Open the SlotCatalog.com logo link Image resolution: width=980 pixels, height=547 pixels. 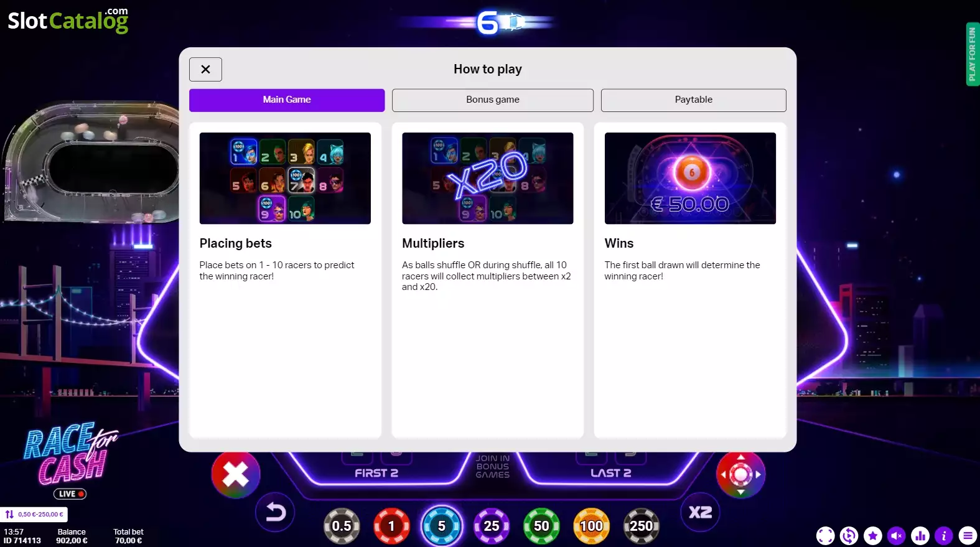coord(68,21)
